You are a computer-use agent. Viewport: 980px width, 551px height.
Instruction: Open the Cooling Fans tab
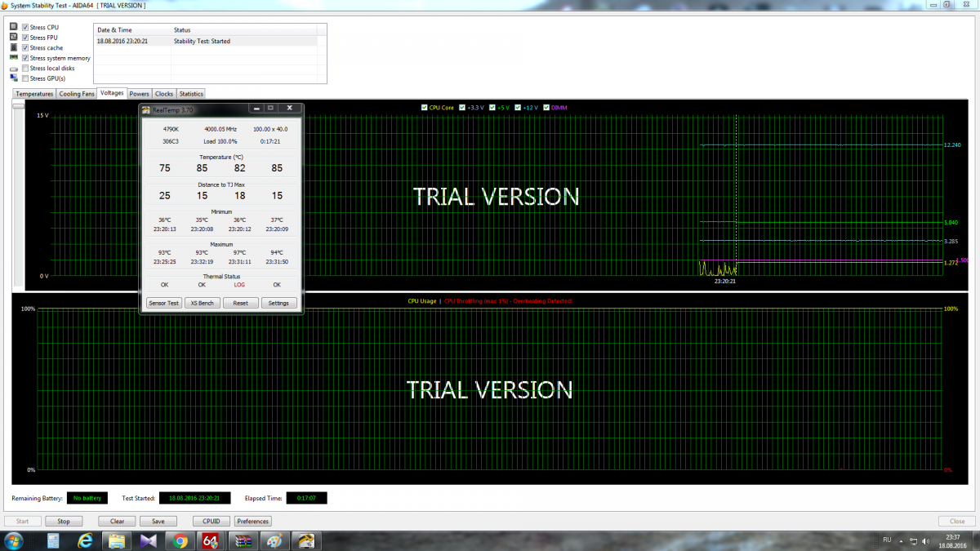[77, 94]
